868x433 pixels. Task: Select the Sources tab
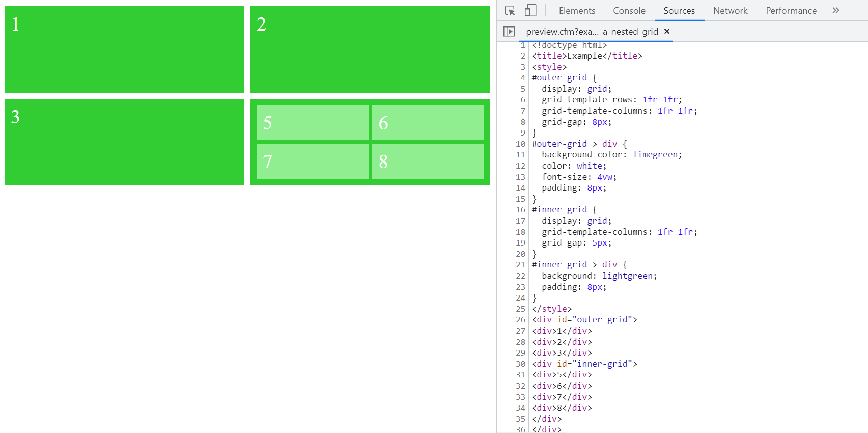[679, 11]
